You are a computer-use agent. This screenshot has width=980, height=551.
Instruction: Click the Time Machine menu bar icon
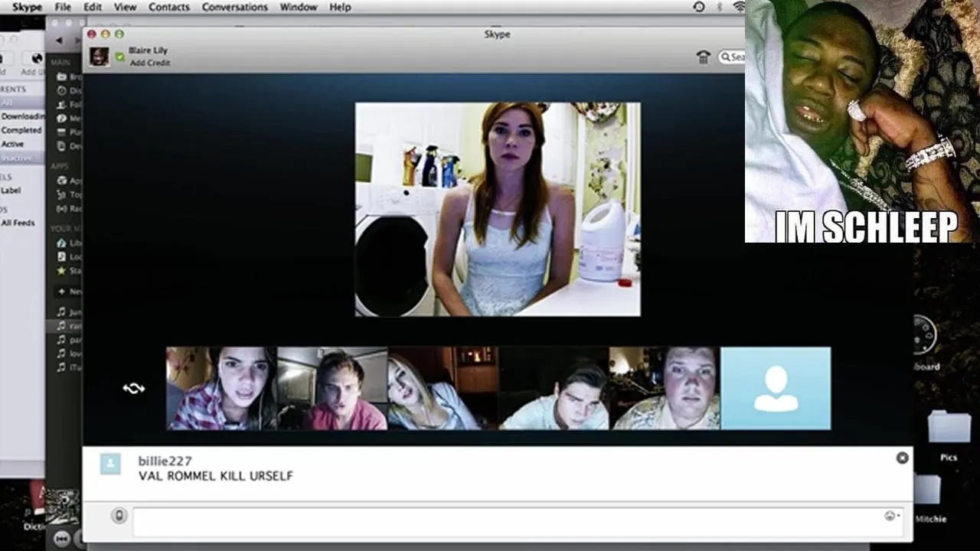699,7
